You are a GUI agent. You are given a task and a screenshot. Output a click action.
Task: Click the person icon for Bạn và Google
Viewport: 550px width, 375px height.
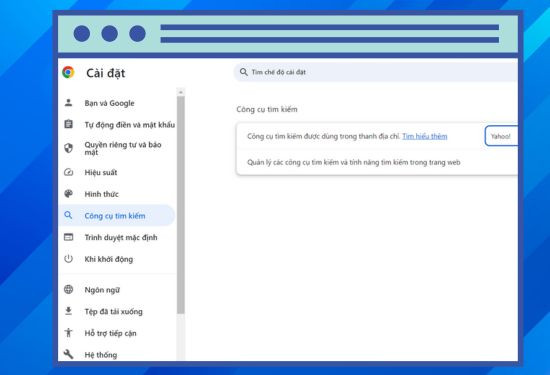[68, 103]
